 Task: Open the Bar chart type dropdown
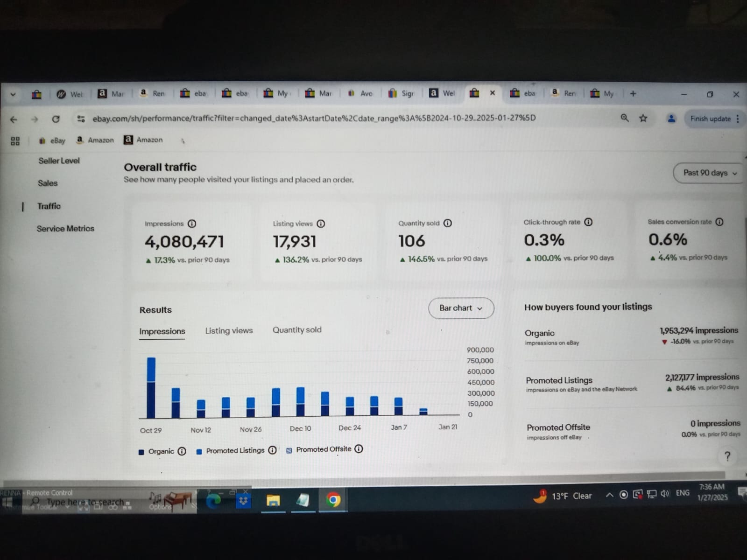coord(461,308)
